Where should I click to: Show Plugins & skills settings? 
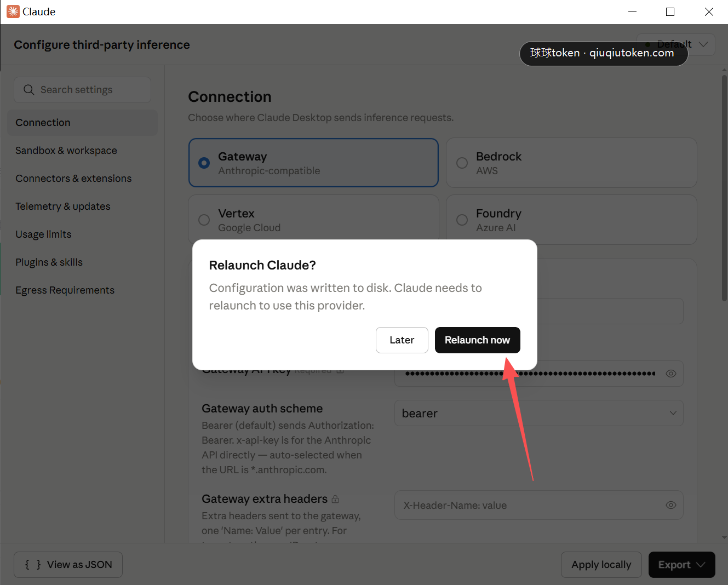(82, 262)
